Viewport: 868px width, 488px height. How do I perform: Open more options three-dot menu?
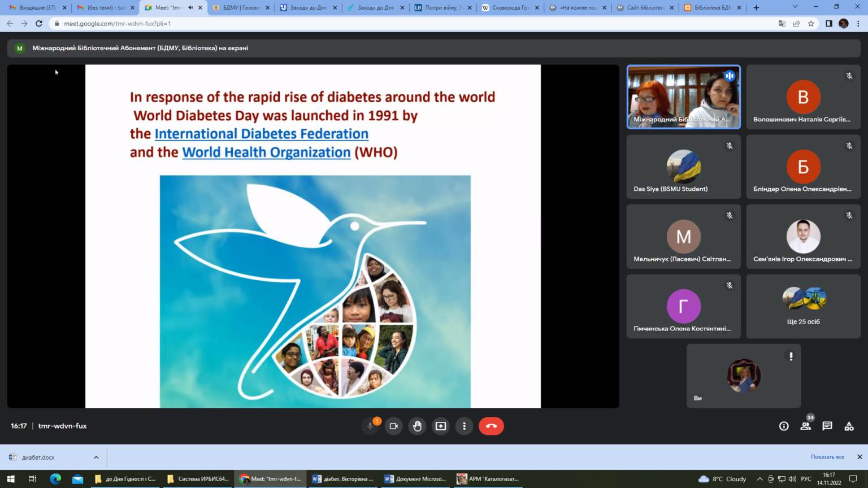(464, 426)
